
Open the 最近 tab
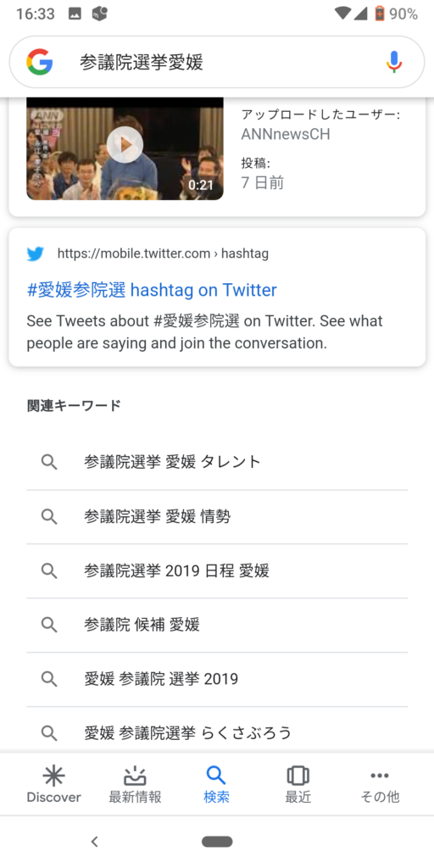[x=298, y=784]
